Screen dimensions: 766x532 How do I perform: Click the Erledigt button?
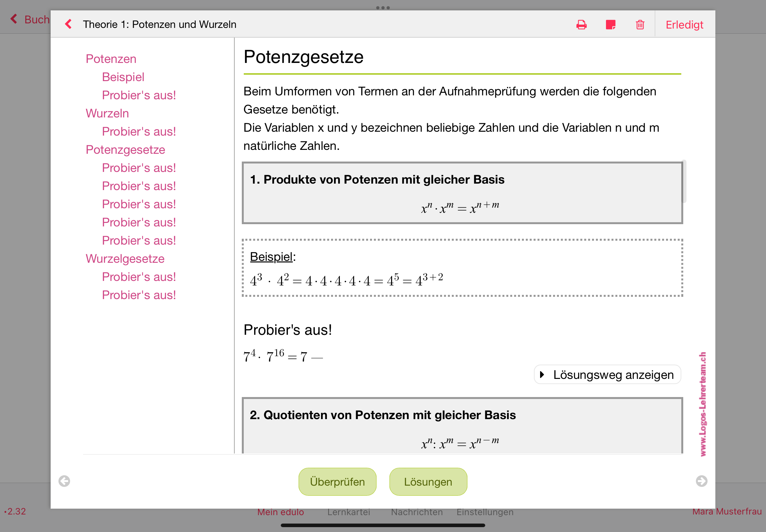click(x=684, y=25)
